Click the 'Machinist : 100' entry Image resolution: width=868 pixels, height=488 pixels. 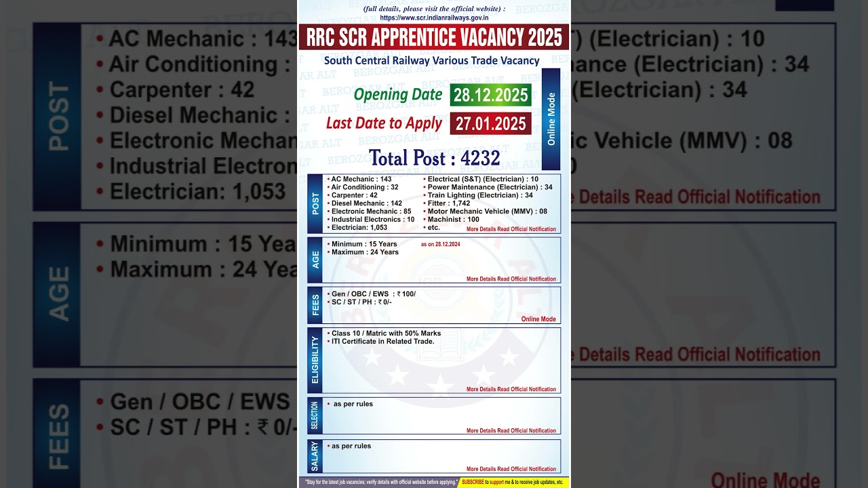[452, 220]
